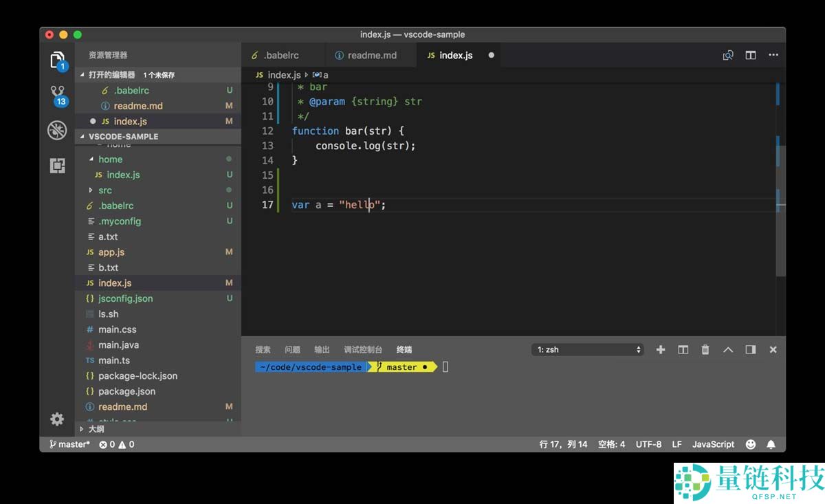Open the package.json file

[158, 391]
